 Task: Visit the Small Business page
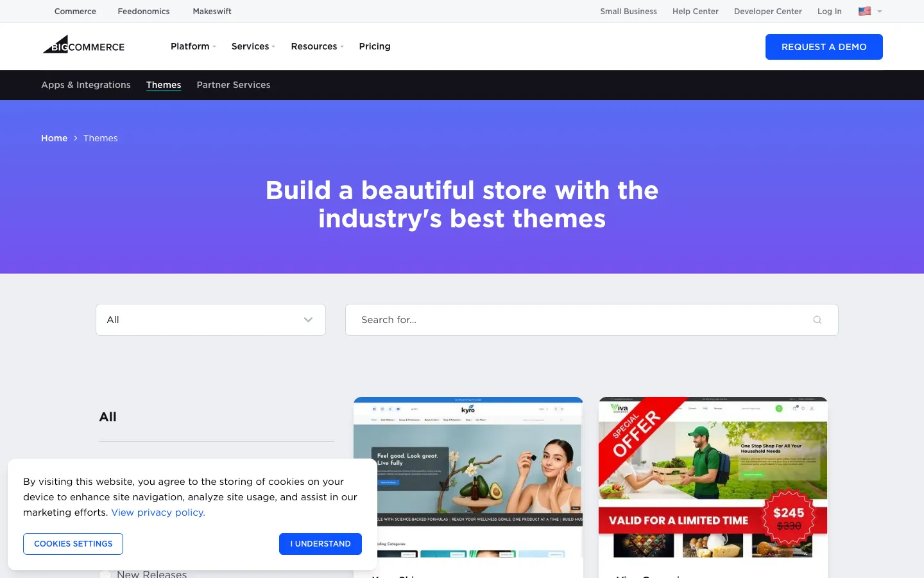click(628, 11)
